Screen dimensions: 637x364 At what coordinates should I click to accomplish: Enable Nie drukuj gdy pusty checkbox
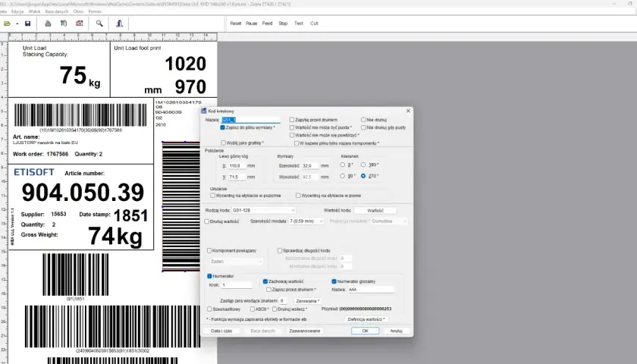(x=363, y=127)
